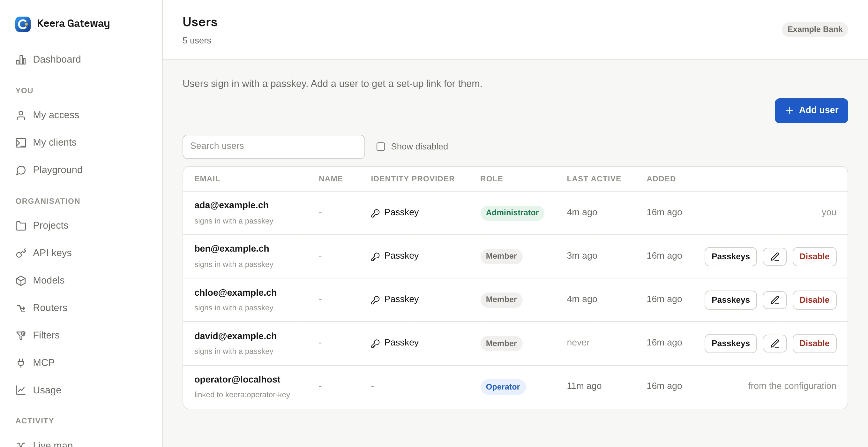Click 'linked to keera:operator-key' text
Screen dimensions: 868x447
click(x=242, y=395)
